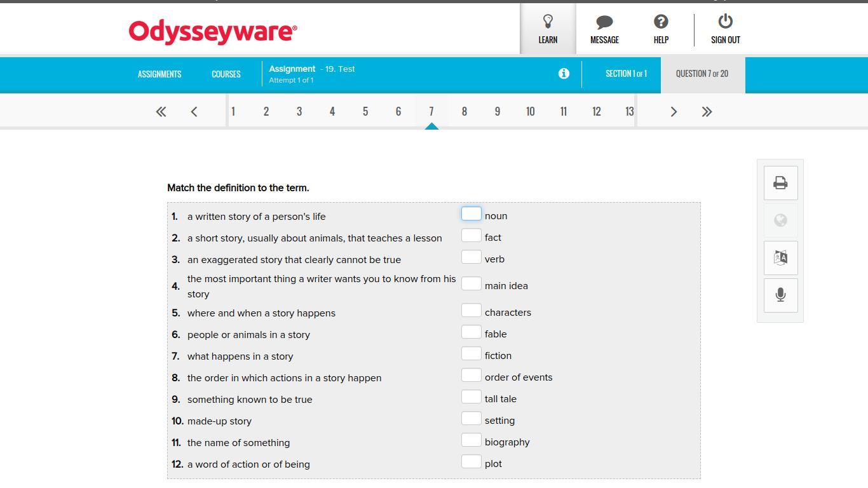Viewport: 868px width, 488px height.
Task: Click the answer box beside fable
Action: tap(471, 332)
